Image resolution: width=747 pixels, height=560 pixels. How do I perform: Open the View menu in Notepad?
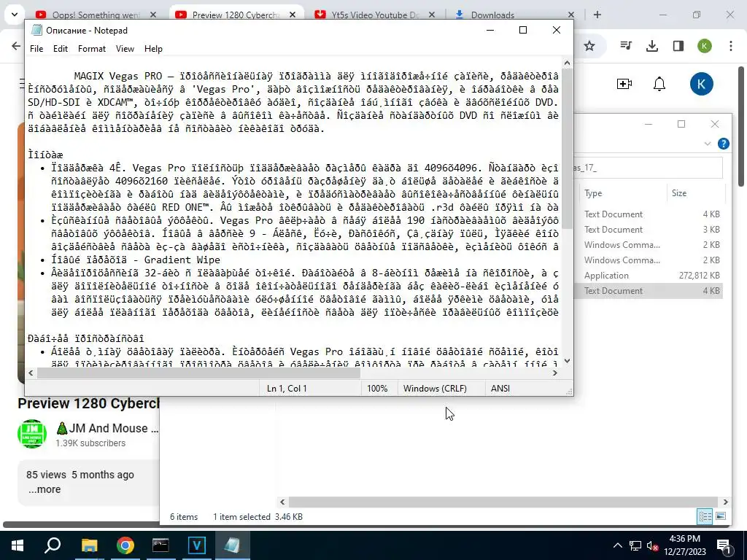[125, 49]
